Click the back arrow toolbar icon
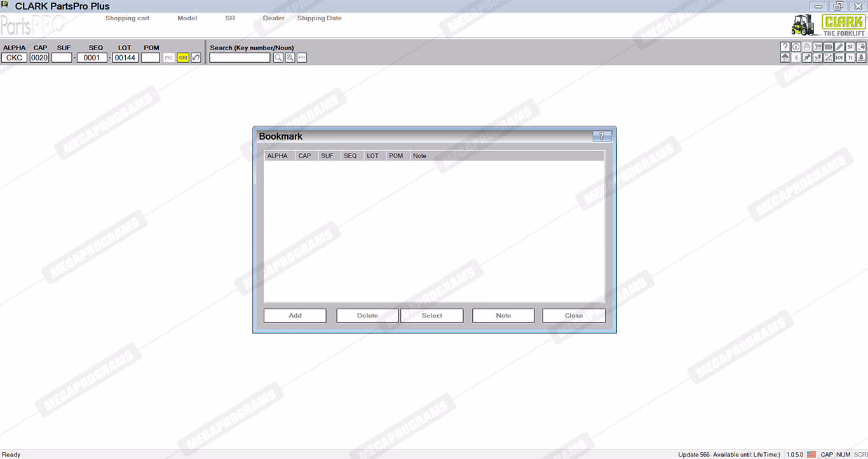Screen dimensions: 868x459 [x=796, y=58]
